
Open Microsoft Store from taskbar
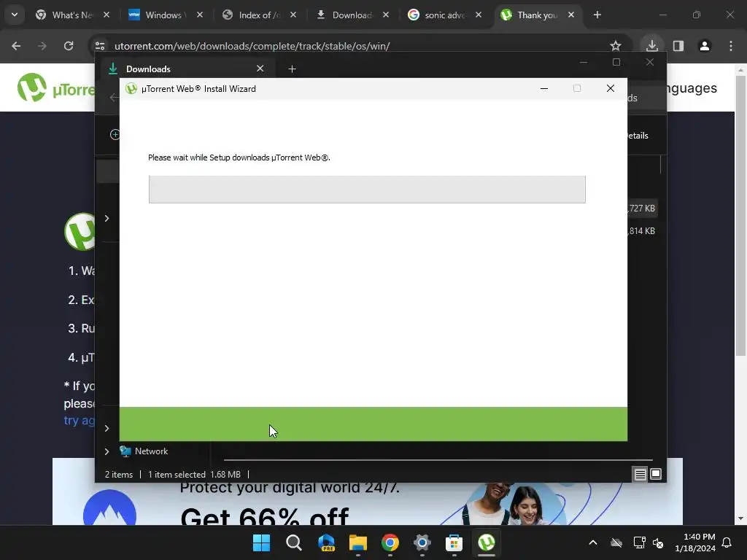pos(454,542)
